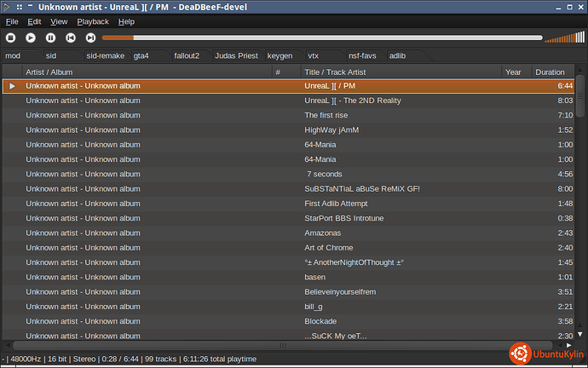This screenshot has height=368, width=588.
Task: Switch to the nsf-favs playlist tab
Action: 361,55
